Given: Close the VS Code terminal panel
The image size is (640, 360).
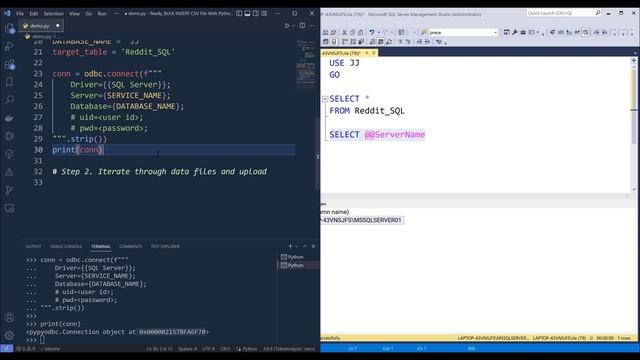Looking at the screenshot, I should [x=313, y=246].
